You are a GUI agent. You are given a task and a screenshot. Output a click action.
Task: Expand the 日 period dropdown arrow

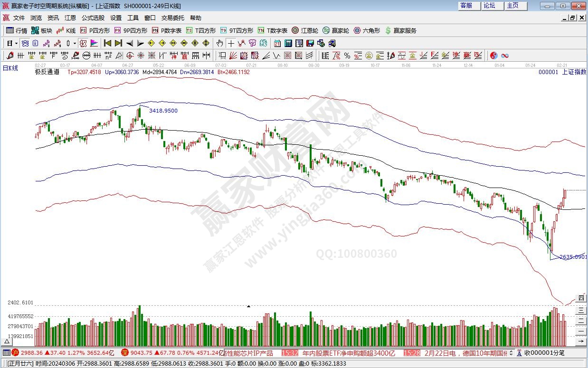[16, 43]
